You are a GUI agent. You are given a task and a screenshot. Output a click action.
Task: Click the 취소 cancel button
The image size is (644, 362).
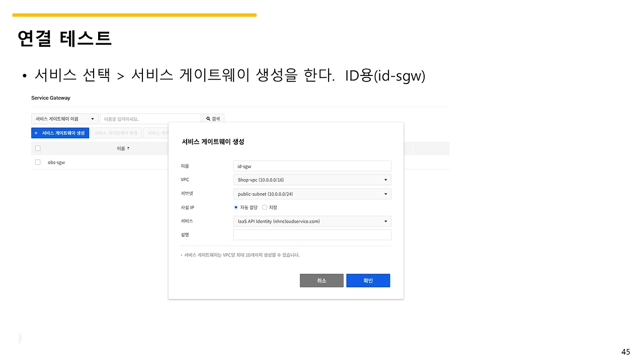[321, 281]
